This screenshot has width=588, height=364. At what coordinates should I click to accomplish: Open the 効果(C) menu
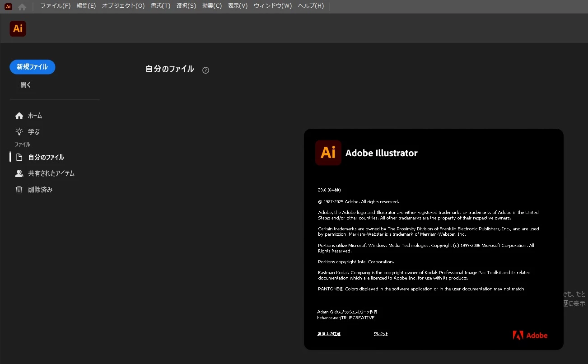point(212,6)
